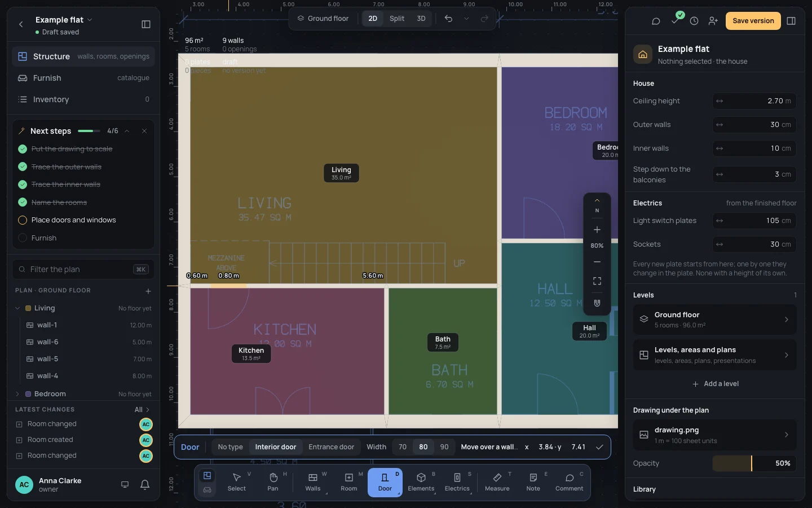Switch to Split view
812x508 pixels.
tap(397, 19)
